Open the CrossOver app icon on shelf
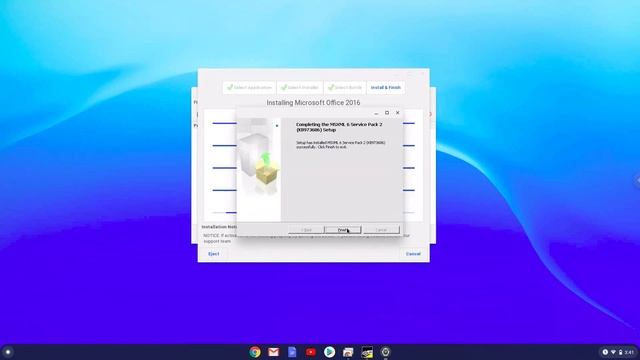The height and width of the screenshot is (360, 640). pyautogui.click(x=367, y=352)
